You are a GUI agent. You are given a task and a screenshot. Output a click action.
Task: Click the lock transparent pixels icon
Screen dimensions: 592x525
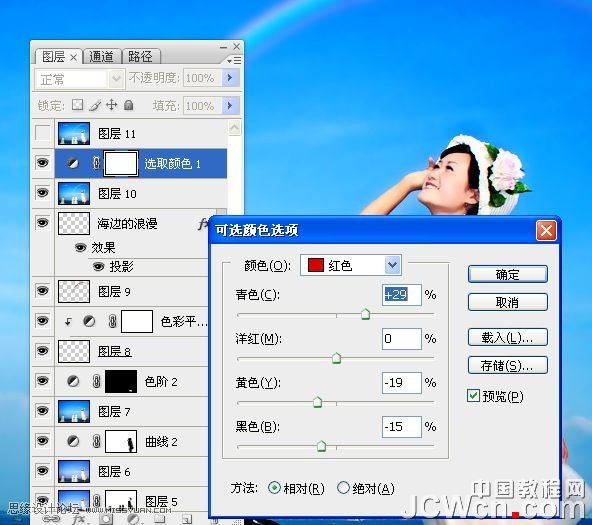pos(77,105)
